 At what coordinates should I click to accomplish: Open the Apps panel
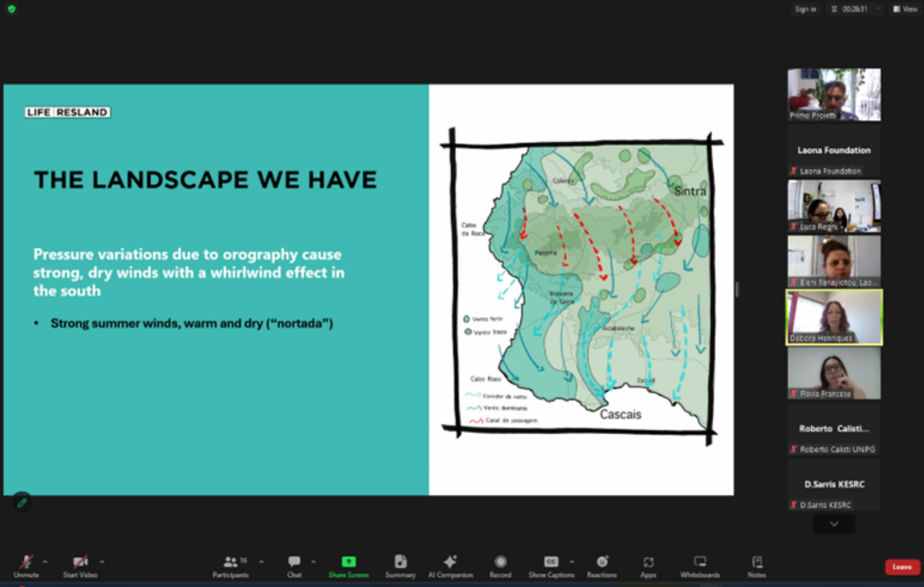649,565
